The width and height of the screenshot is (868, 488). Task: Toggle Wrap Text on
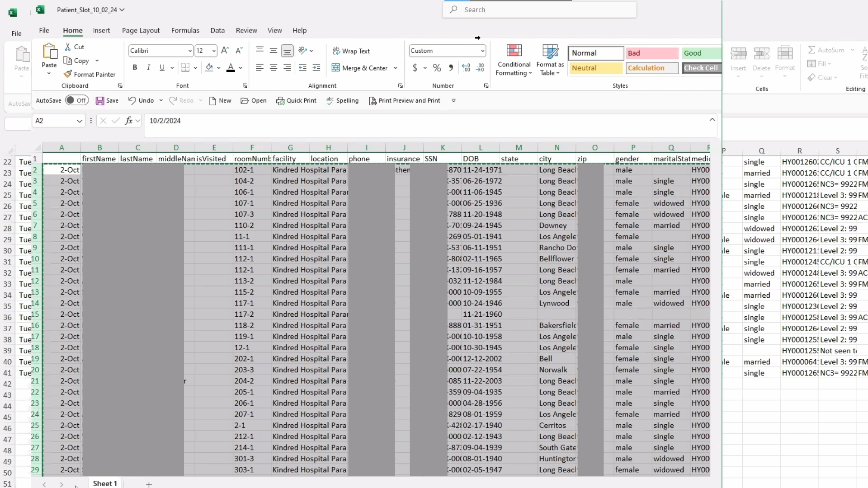(351, 51)
